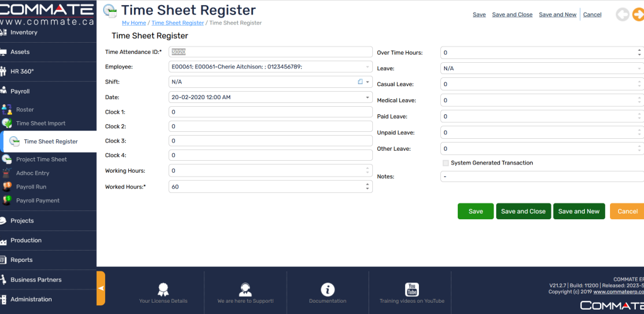This screenshot has width=644, height=314.
Task: Click the top Cancel link
Action: 592,14
